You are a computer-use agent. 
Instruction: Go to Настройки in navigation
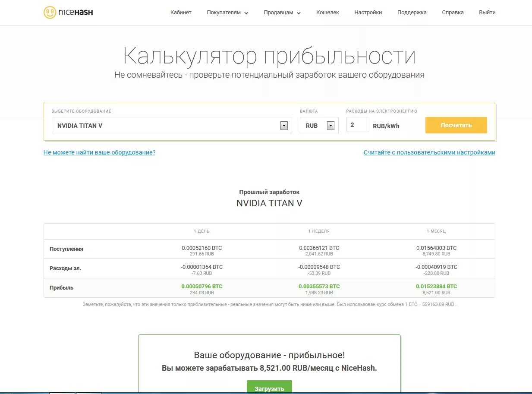click(368, 13)
